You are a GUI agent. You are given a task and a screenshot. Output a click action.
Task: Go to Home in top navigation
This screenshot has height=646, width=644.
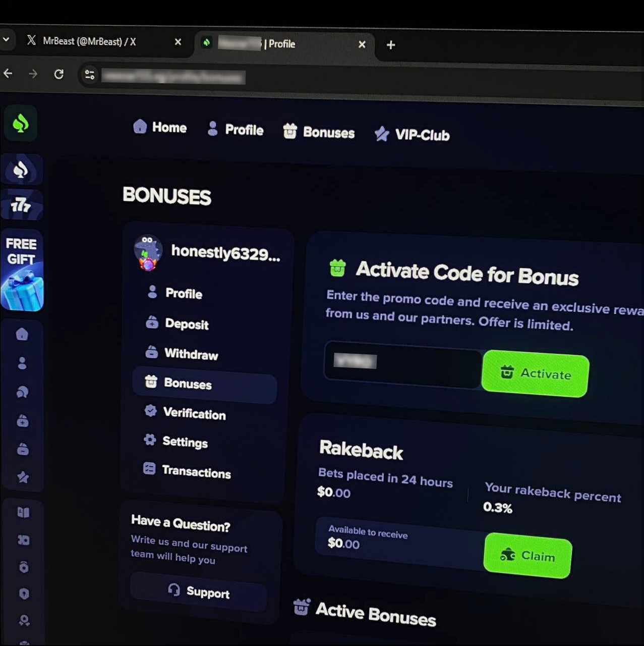click(x=160, y=128)
